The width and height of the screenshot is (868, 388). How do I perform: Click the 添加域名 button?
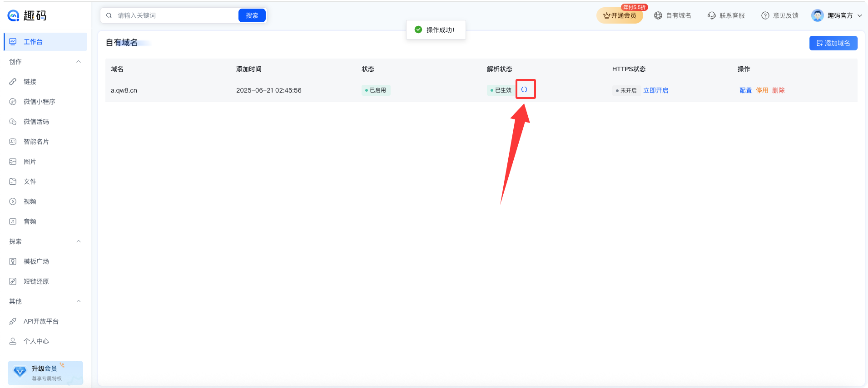833,43
